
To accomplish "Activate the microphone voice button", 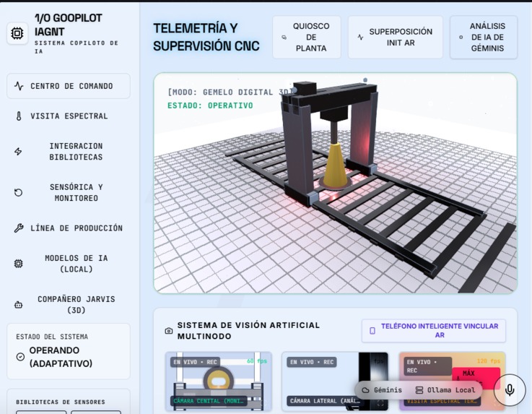I will pos(510,390).
